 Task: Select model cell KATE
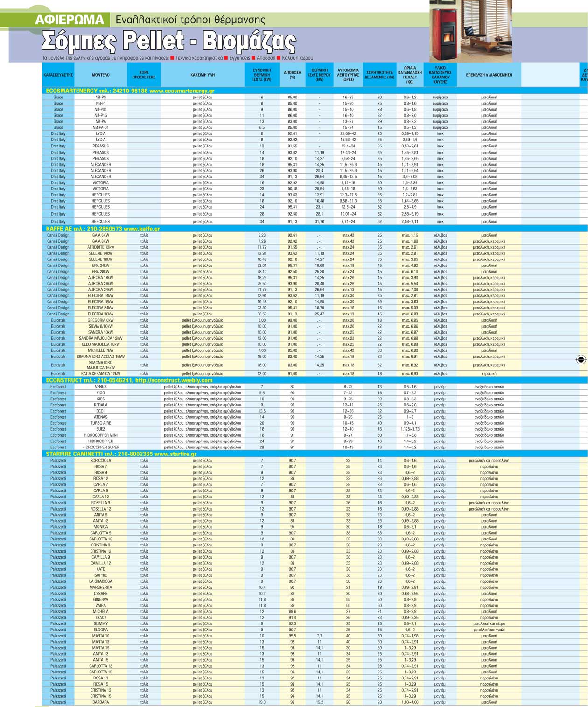[100, 569]
